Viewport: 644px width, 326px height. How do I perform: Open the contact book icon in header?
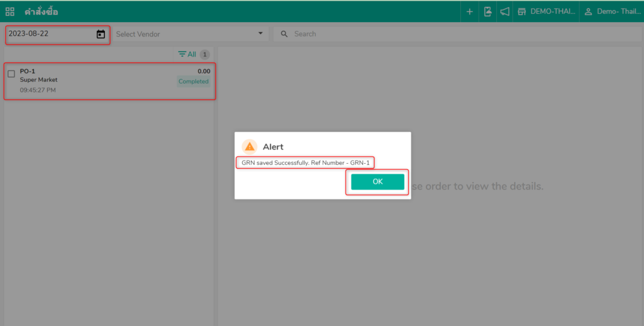tap(487, 11)
